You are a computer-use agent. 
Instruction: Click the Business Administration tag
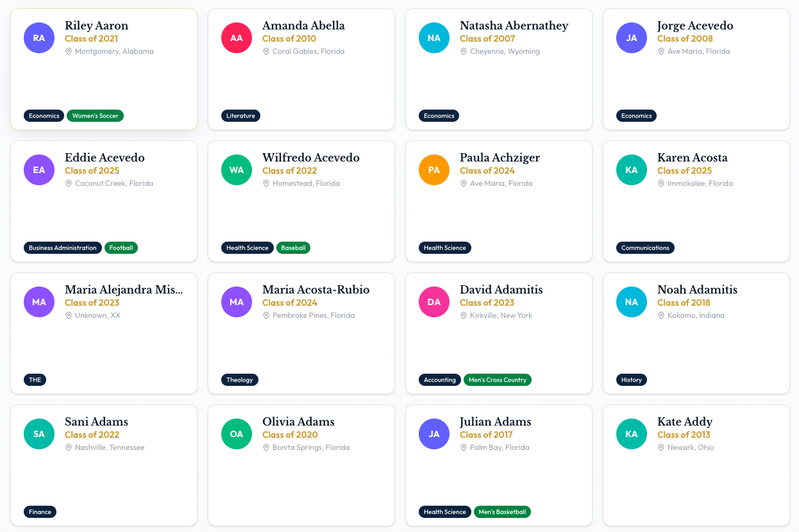[63, 248]
